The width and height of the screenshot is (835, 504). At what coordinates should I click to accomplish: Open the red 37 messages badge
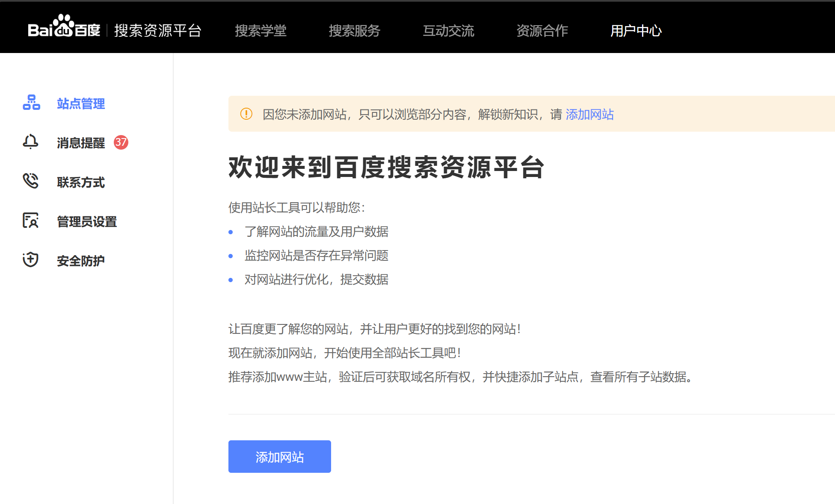point(121,142)
